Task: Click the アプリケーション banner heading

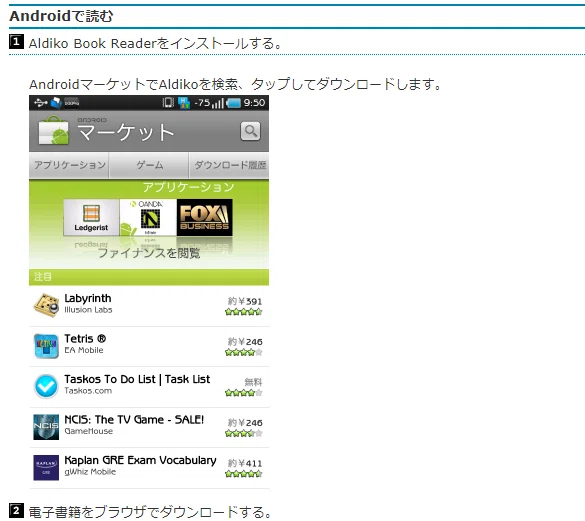Action: pos(188,187)
